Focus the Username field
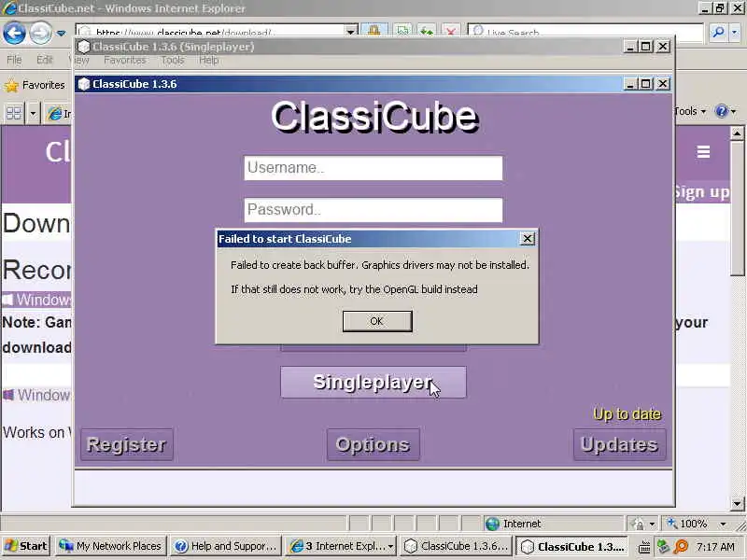The height and width of the screenshot is (560, 747). tap(373, 168)
